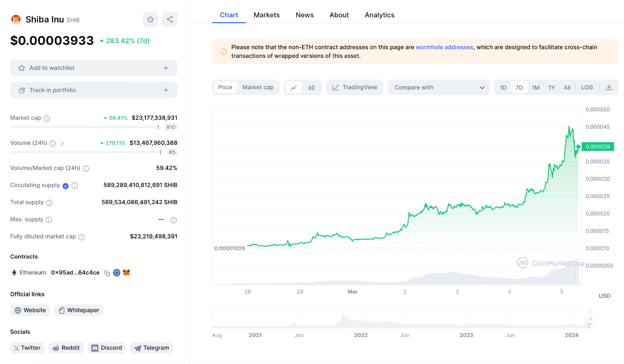Screen dimensions: 624x364
Task: Select 1D time range
Action: (x=503, y=88)
